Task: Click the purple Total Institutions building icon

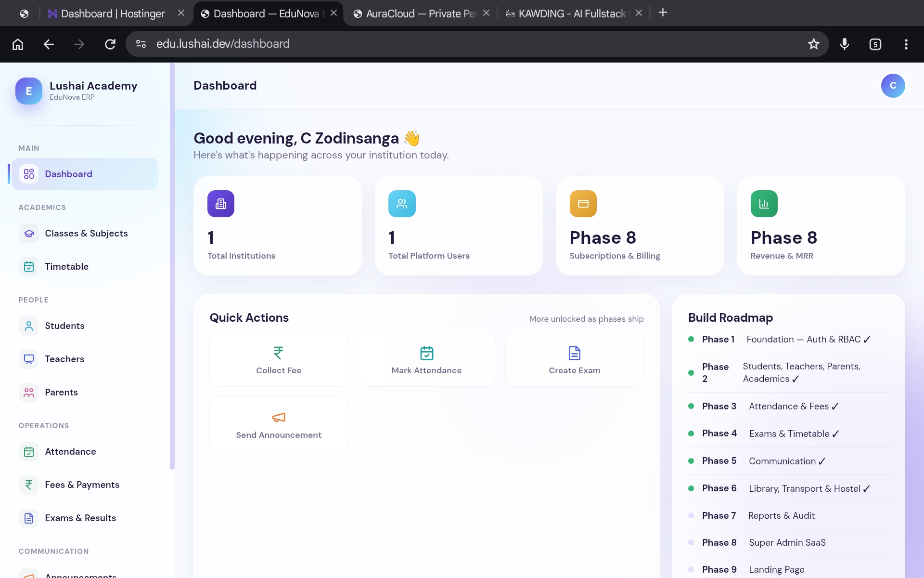Action: [221, 204]
